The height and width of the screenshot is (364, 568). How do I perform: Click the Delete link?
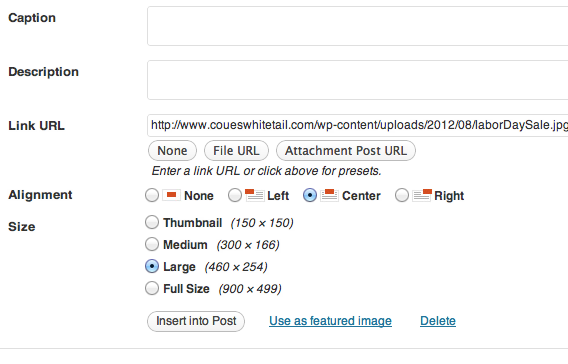point(438,321)
